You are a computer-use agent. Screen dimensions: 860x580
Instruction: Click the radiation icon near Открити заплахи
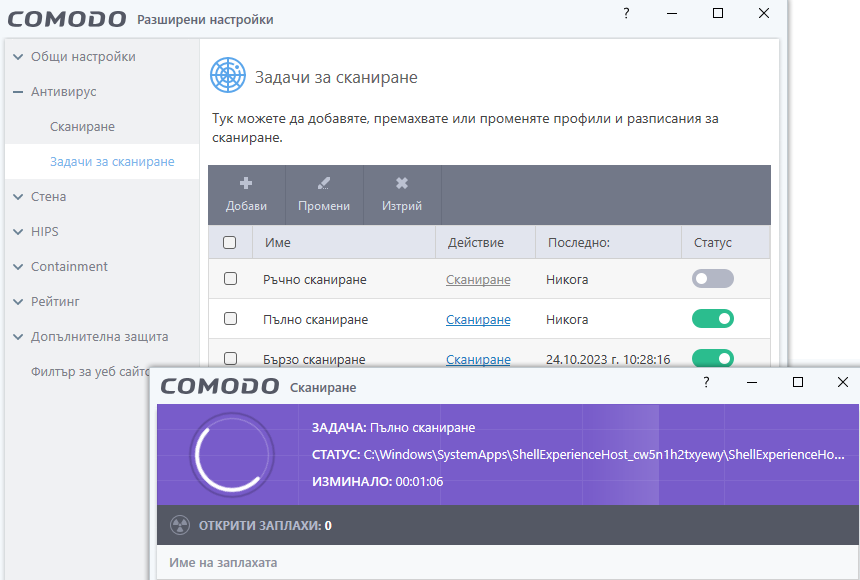(x=180, y=525)
